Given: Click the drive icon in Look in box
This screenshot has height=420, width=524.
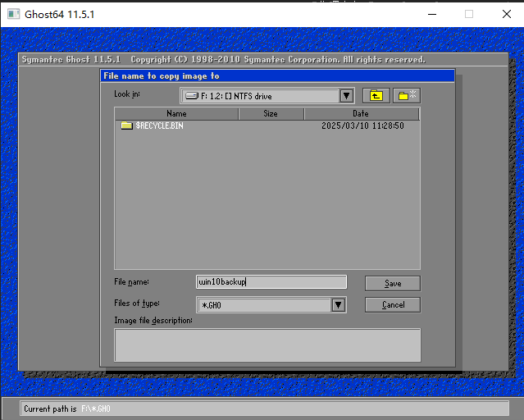Looking at the screenshot, I should [192, 96].
